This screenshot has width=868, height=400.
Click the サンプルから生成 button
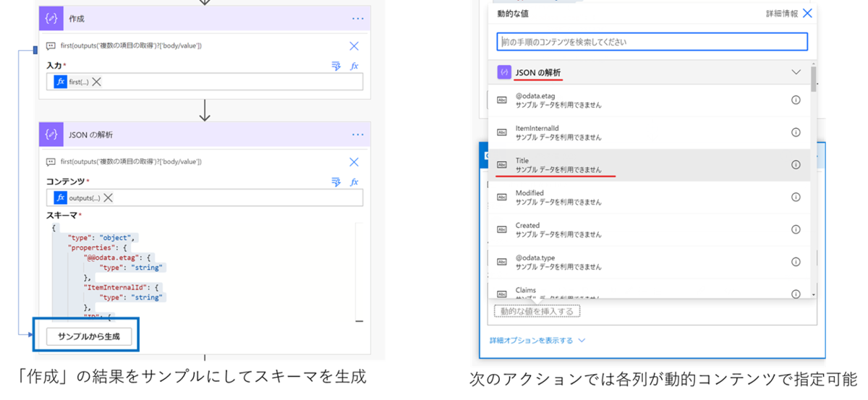click(88, 336)
